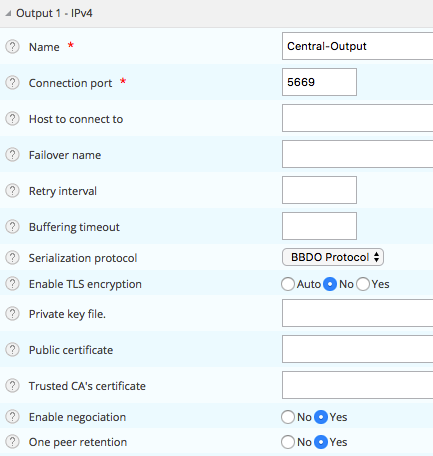433x456 pixels.
Task: Select Yes for Enable TLS encryption
Action: (x=363, y=284)
